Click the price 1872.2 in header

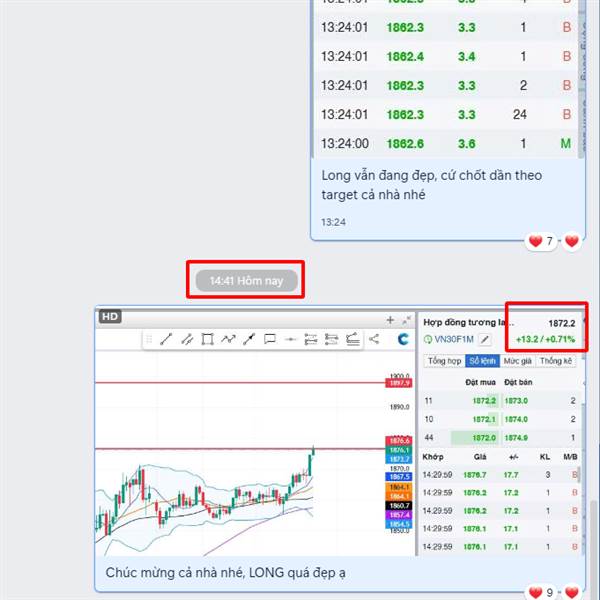point(562,323)
